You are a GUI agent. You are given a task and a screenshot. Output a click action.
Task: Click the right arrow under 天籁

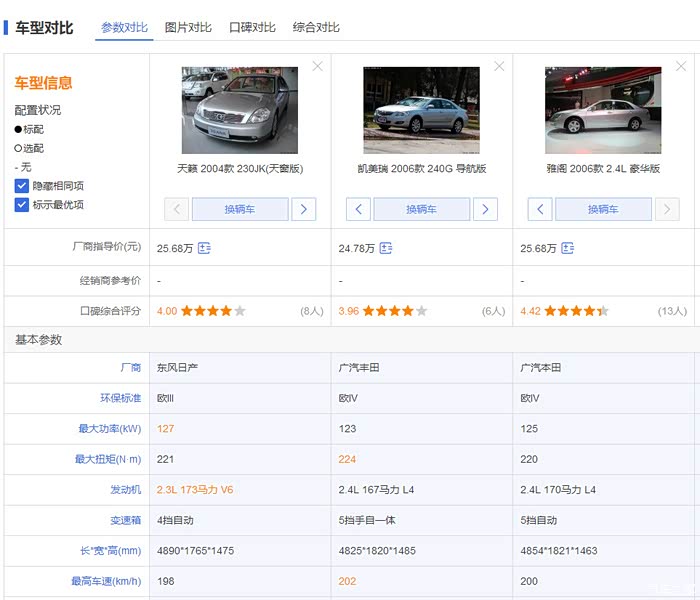point(304,209)
